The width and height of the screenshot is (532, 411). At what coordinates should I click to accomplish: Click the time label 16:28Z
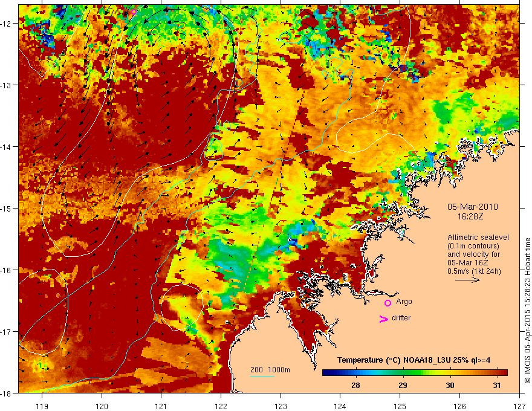click(x=470, y=216)
